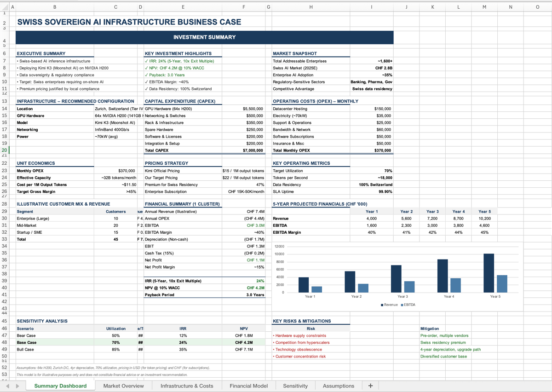Select the '~1,600+' Total Addressable Enterprises value
Screen dimensions: 552x392
click(372, 61)
